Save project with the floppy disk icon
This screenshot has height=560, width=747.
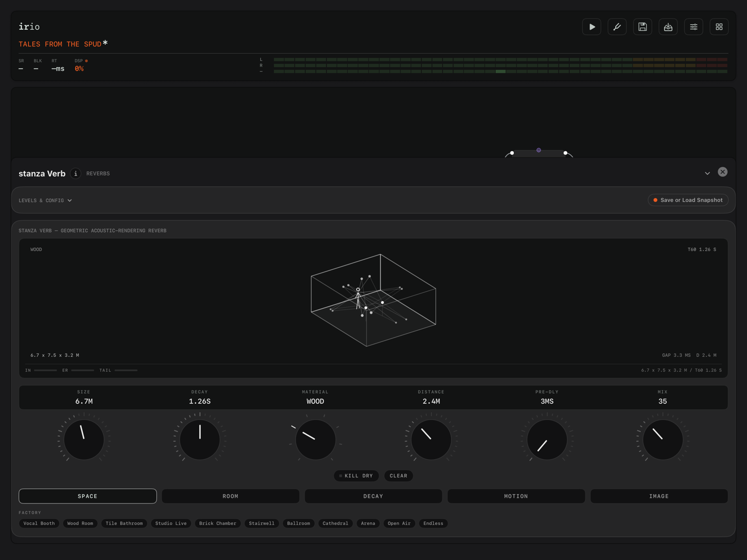(x=642, y=27)
